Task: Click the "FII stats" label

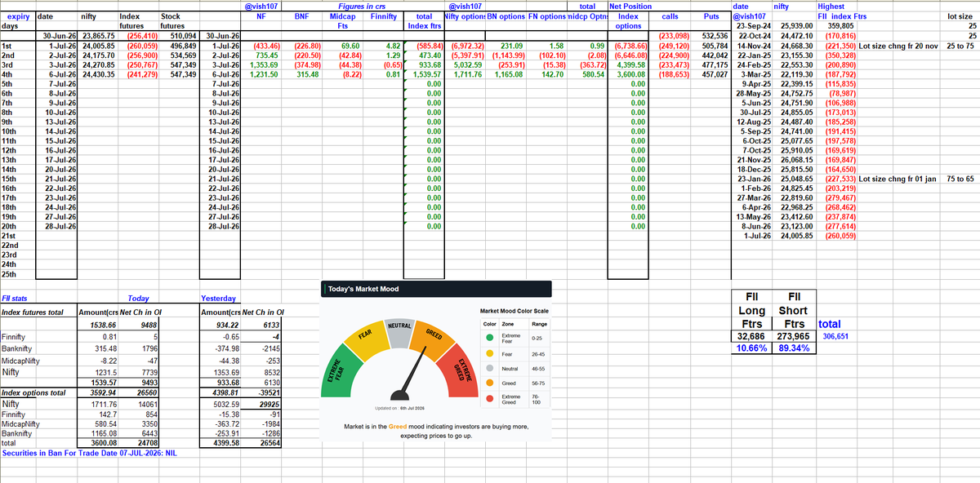Action: coord(16,299)
